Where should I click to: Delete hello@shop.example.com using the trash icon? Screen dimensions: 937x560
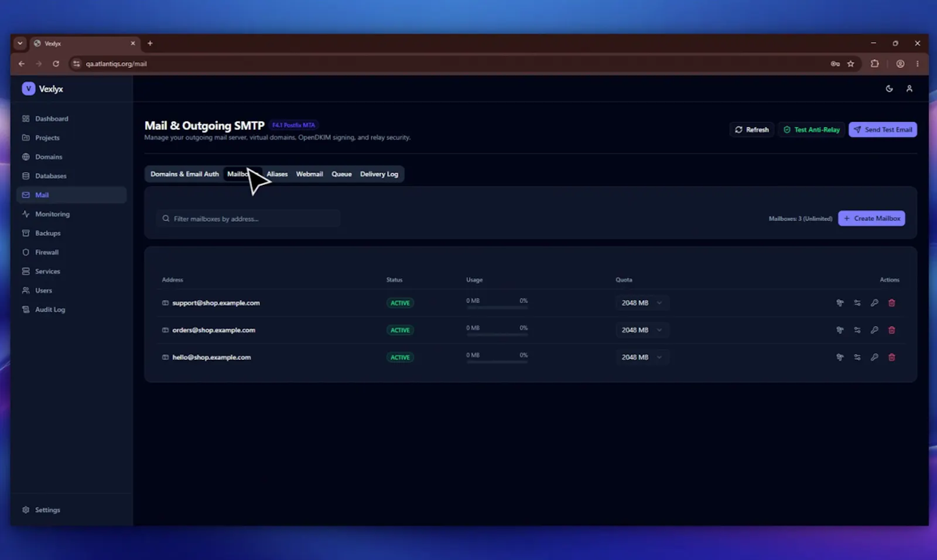click(892, 358)
